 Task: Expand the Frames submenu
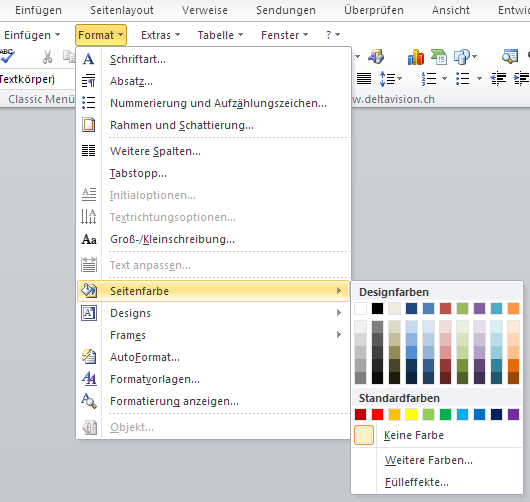(x=213, y=335)
